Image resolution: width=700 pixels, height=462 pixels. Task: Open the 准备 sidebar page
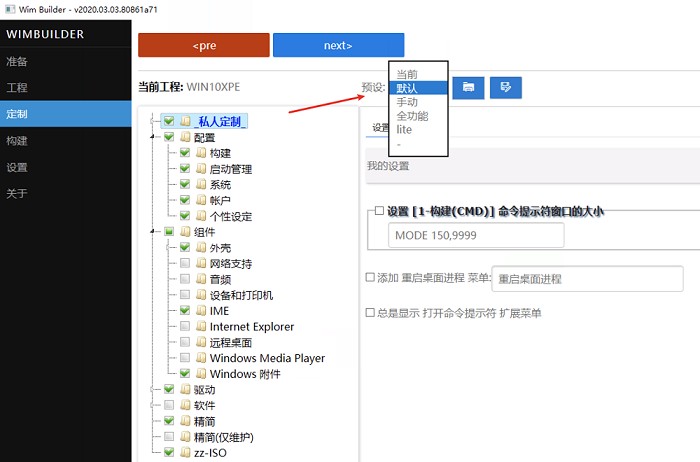pyautogui.click(x=66, y=61)
